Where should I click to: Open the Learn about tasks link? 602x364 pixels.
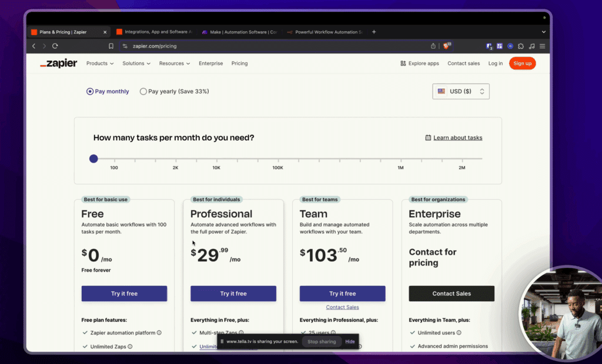(x=457, y=138)
